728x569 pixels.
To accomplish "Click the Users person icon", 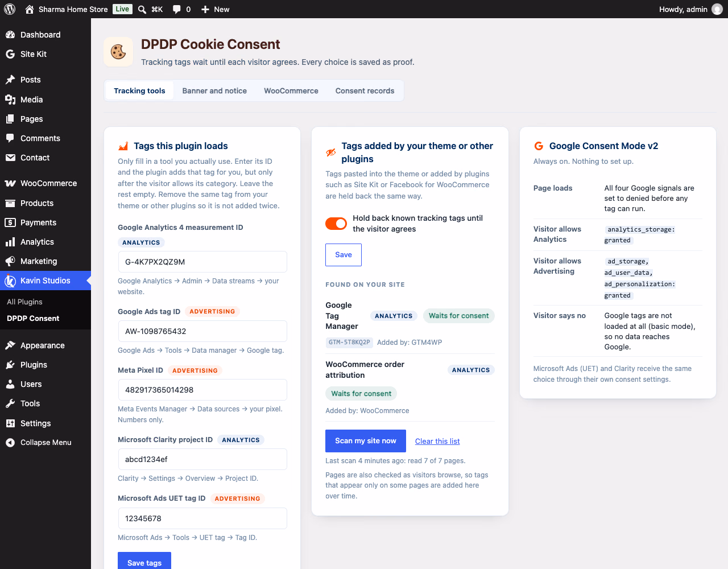I will coord(10,384).
